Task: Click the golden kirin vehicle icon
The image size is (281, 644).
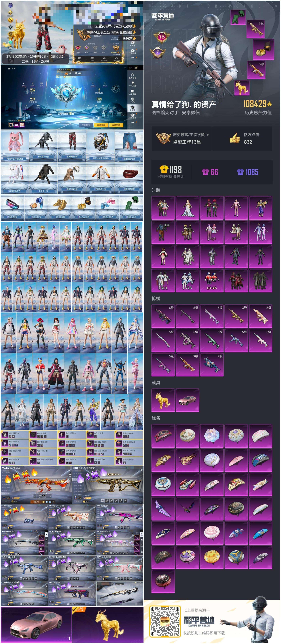Action: point(163,400)
